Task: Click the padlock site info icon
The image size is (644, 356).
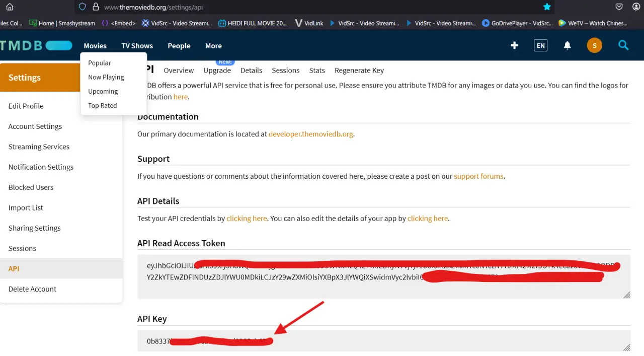Action: tap(96, 7)
